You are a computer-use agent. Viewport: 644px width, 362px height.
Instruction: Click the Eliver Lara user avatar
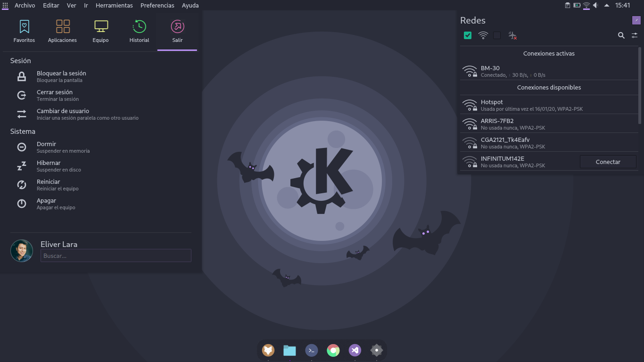tap(22, 251)
